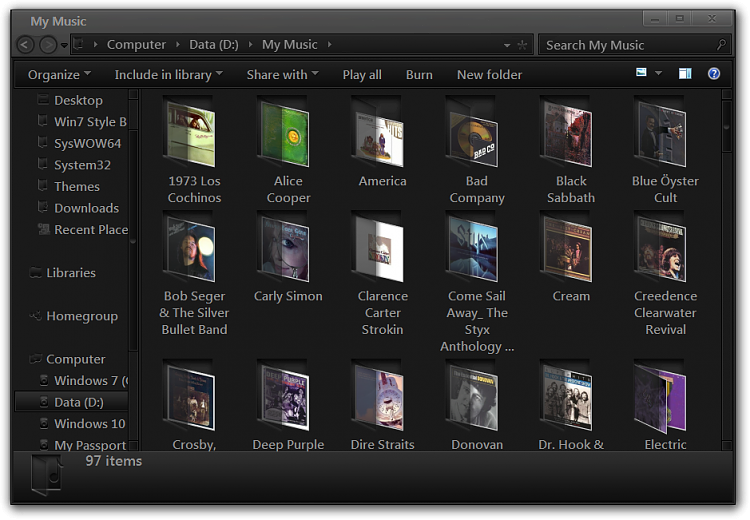Screen dimensions: 750x520
Task: Open the Share with menu
Action: pos(283,75)
